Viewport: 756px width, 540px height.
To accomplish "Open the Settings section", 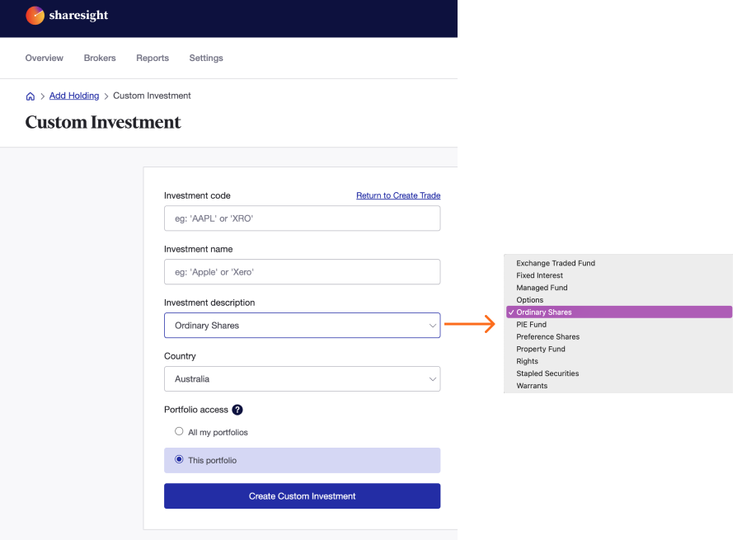I will [x=205, y=58].
